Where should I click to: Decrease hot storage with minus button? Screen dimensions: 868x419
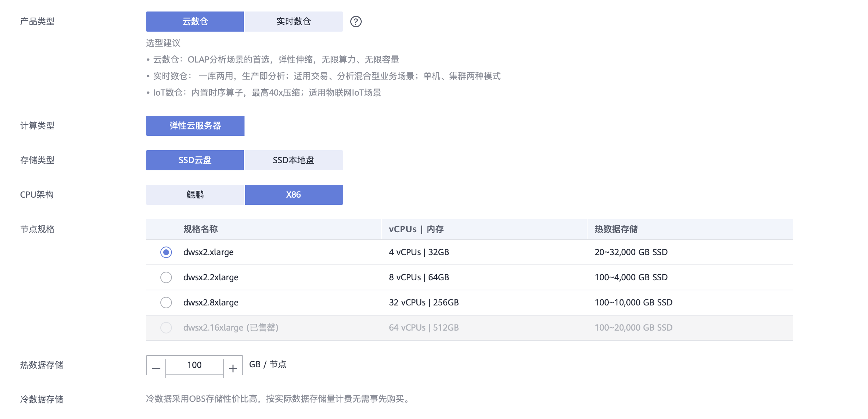156,368
